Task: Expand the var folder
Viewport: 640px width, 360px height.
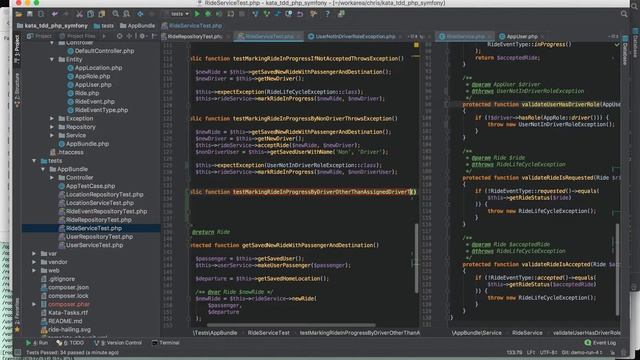Action: tap(34, 254)
